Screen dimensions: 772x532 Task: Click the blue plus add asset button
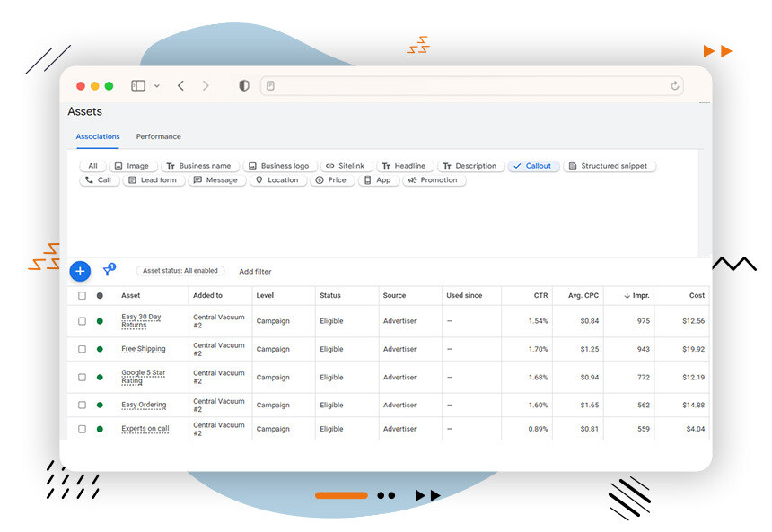pos(80,271)
